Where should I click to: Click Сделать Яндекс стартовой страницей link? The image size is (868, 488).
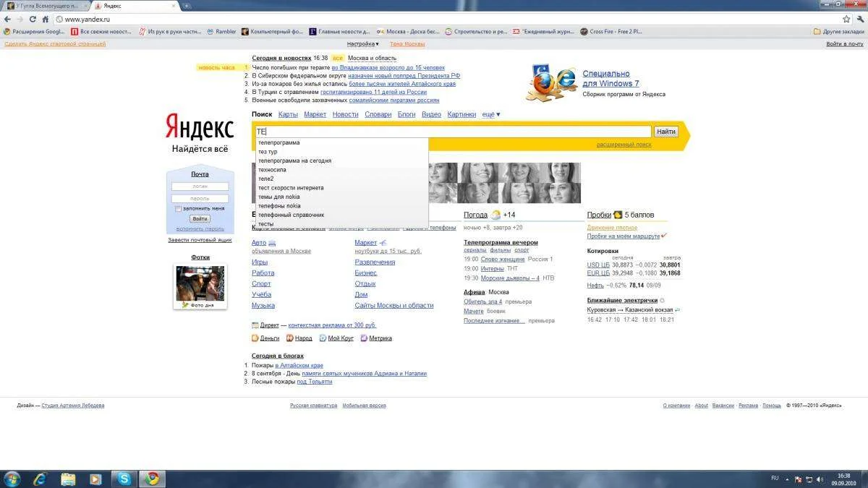pyautogui.click(x=55, y=44)
